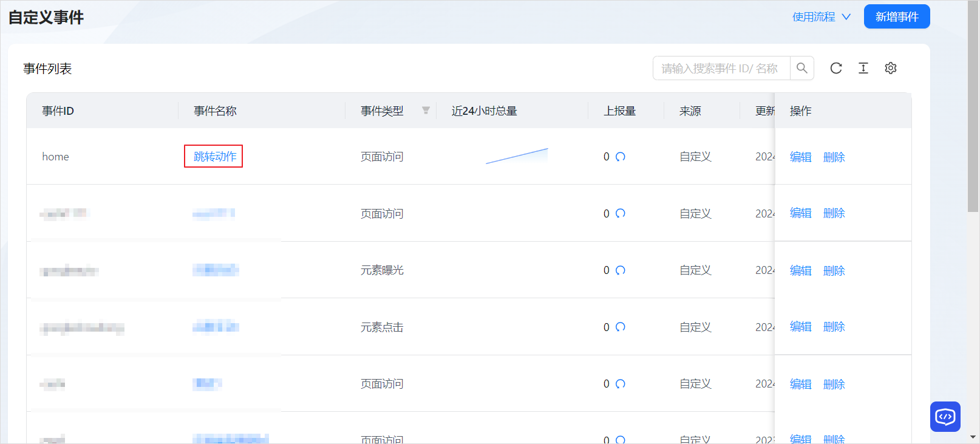Refresh report count in the 元素曝光 row
This screenshot has height=444, width=980.
coord(620,270)
